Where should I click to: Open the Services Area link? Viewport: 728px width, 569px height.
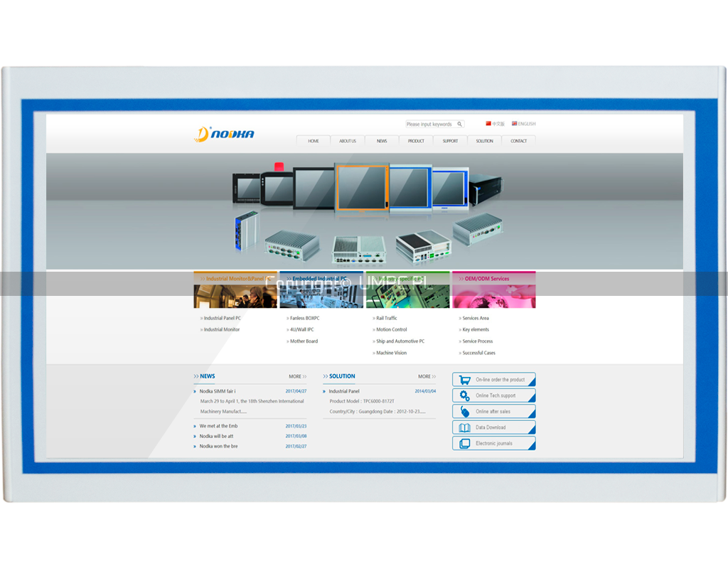(476, 318)
